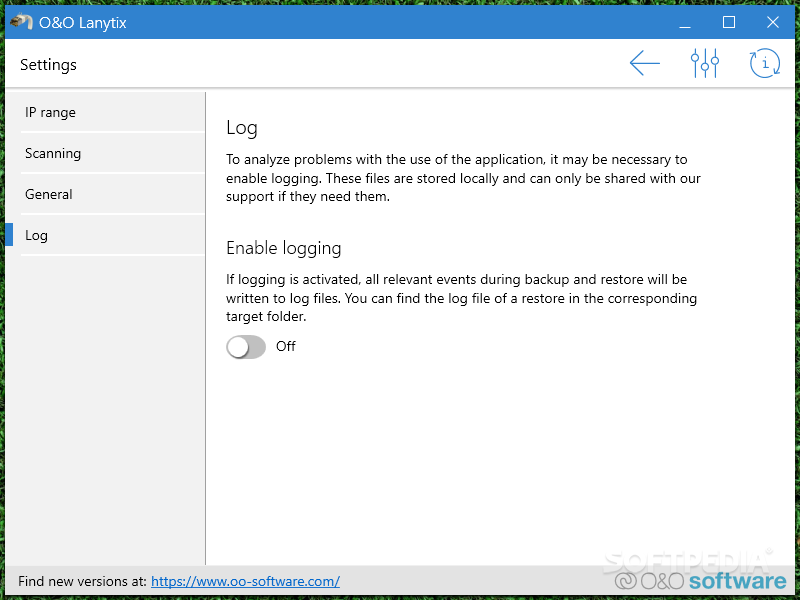Close the O&O Lanytix window
Viewport: 800px width, 600px height.
(772, 22)
